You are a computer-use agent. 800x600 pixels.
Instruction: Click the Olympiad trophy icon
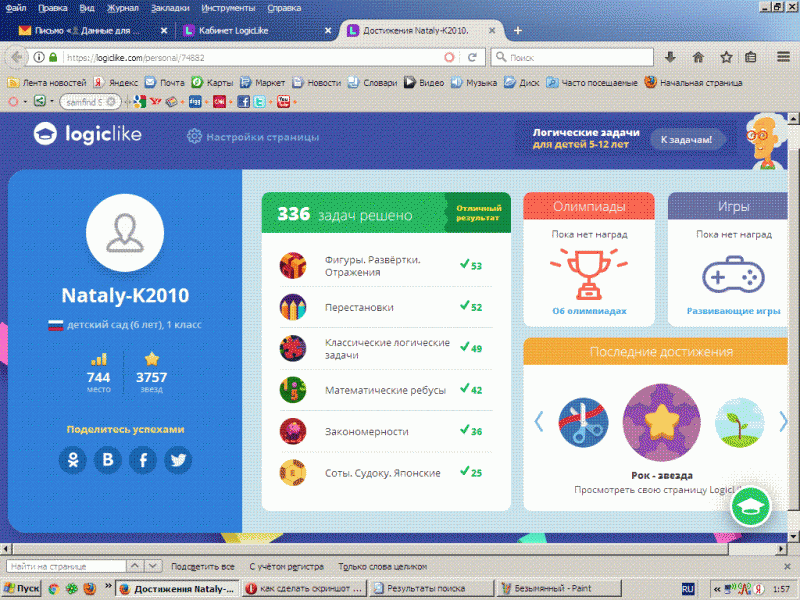tap(589, 274)
